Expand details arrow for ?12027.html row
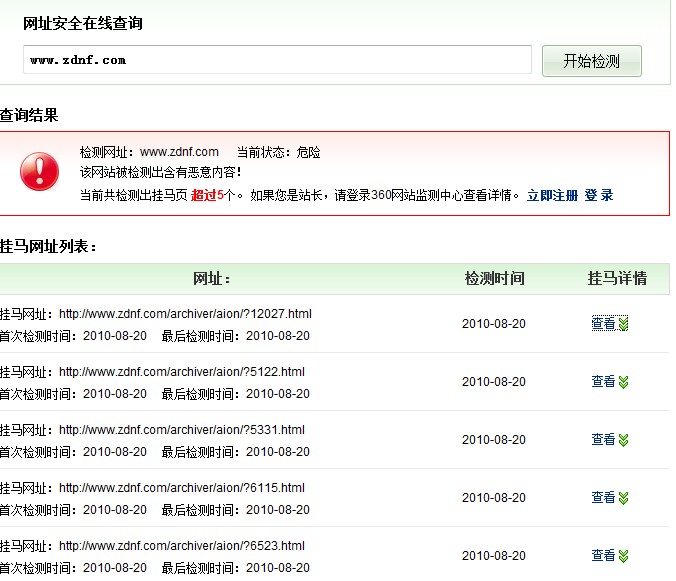 pos(623,324)
